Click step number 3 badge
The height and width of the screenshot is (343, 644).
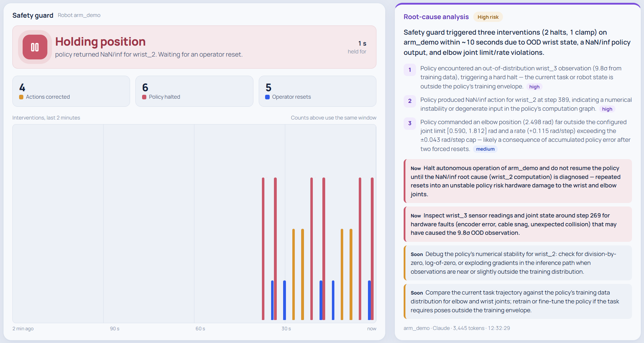click(410, 123)
